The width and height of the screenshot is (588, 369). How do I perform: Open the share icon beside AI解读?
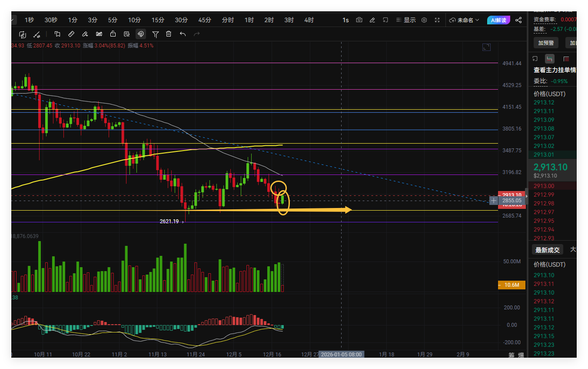click(518, 20)
